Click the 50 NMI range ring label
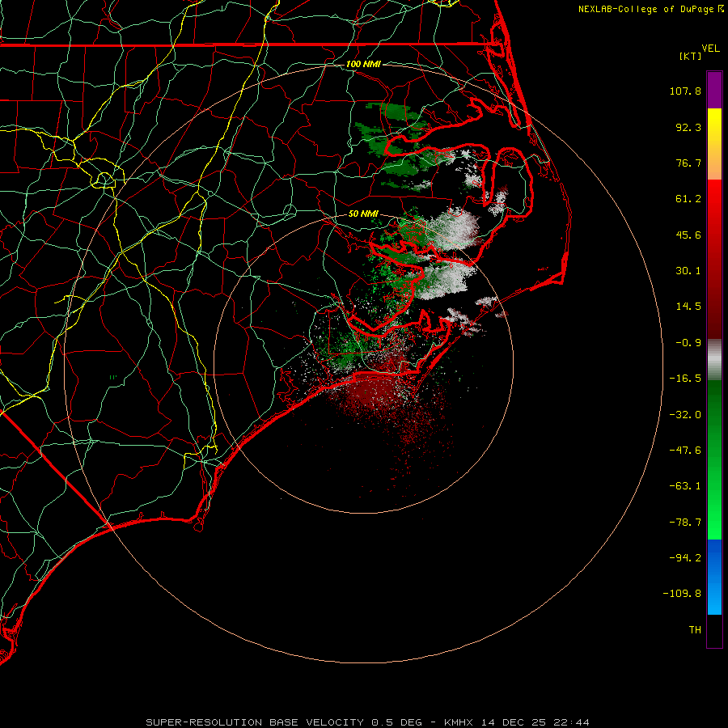Image resolution: width=728 pixels, height=728 pixels. point(363,214)
